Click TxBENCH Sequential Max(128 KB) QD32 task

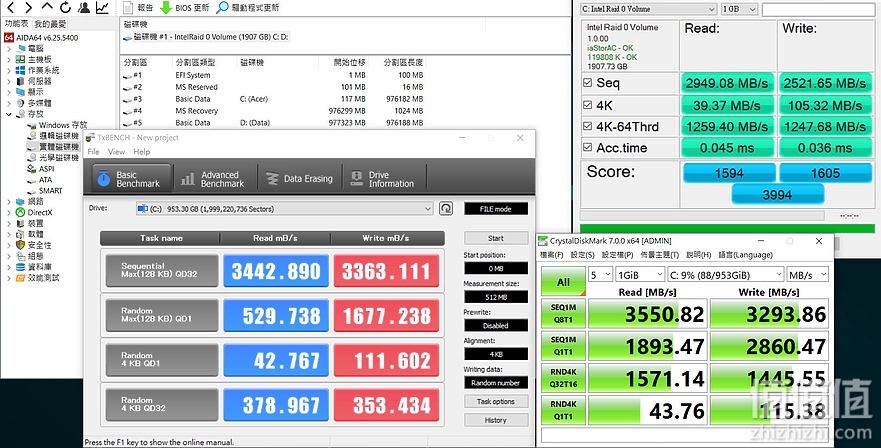click(162, 271)
